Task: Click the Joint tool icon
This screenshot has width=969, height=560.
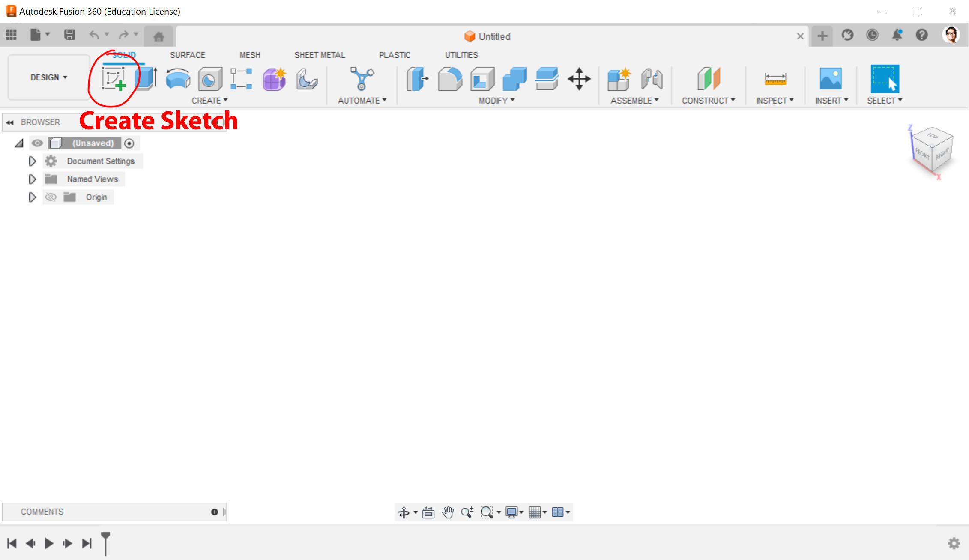Action: point(652,79)
